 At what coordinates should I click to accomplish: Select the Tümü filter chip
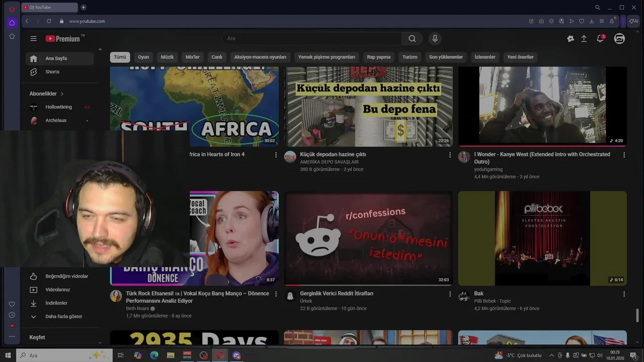point(120,57)
